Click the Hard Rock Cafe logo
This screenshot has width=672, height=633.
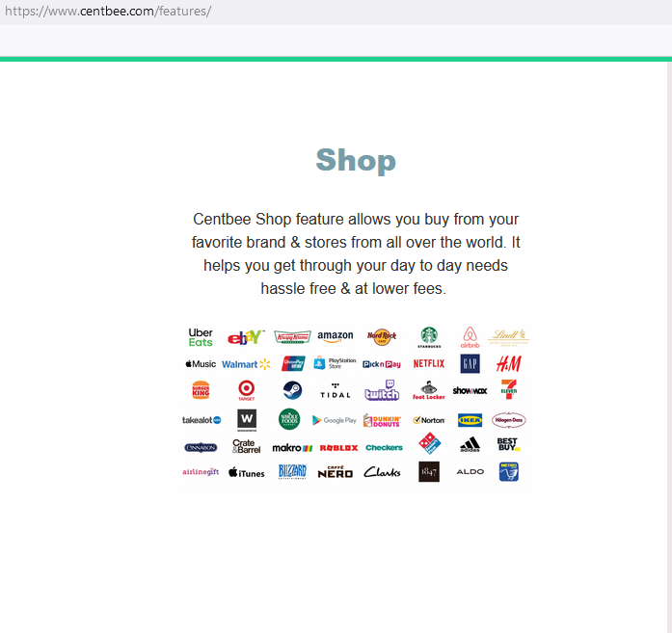coord(382,336)
